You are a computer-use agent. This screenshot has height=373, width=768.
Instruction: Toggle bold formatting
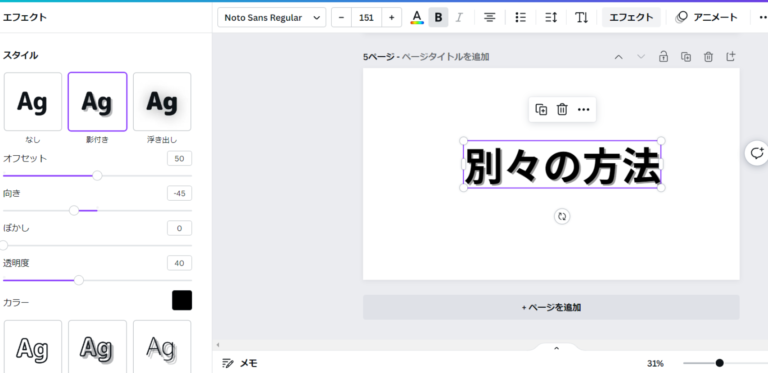point(438,18)
